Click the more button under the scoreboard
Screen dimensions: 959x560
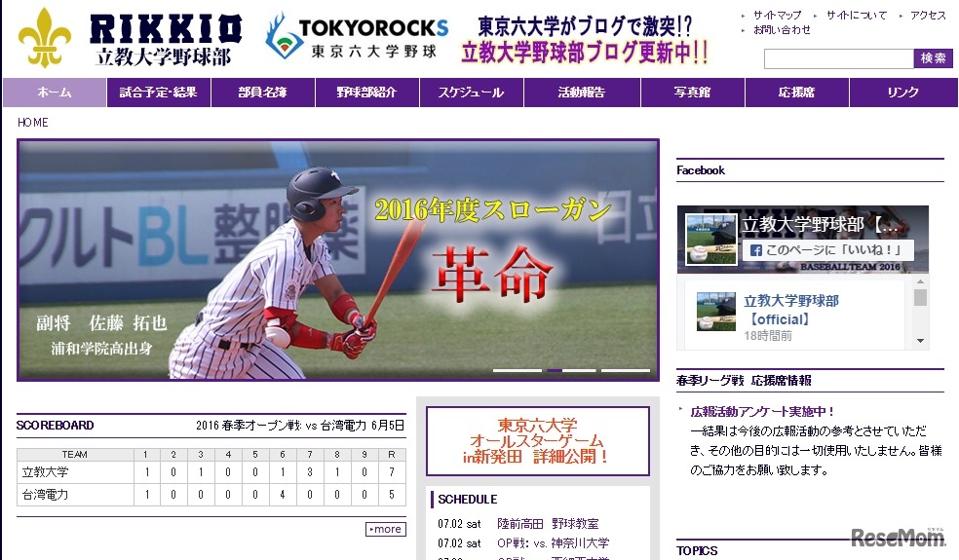tap(386, 529)
